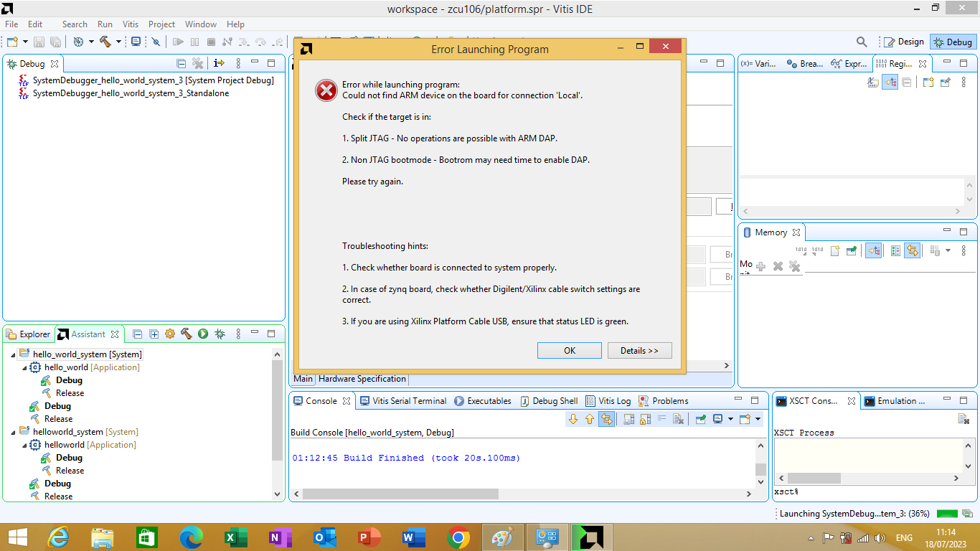Screen dimensions: 980x551
Task: Open the File menu
Action: [11, 24]
